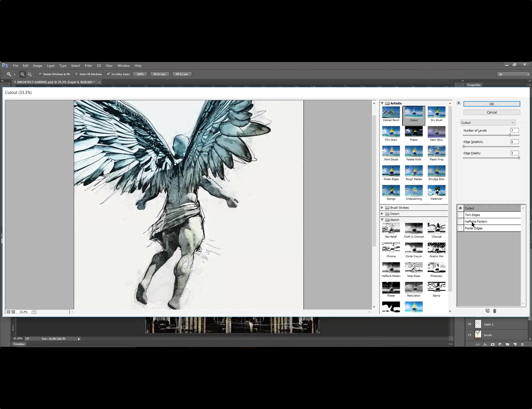Expand the Distort filter folder

coord(382,213)
